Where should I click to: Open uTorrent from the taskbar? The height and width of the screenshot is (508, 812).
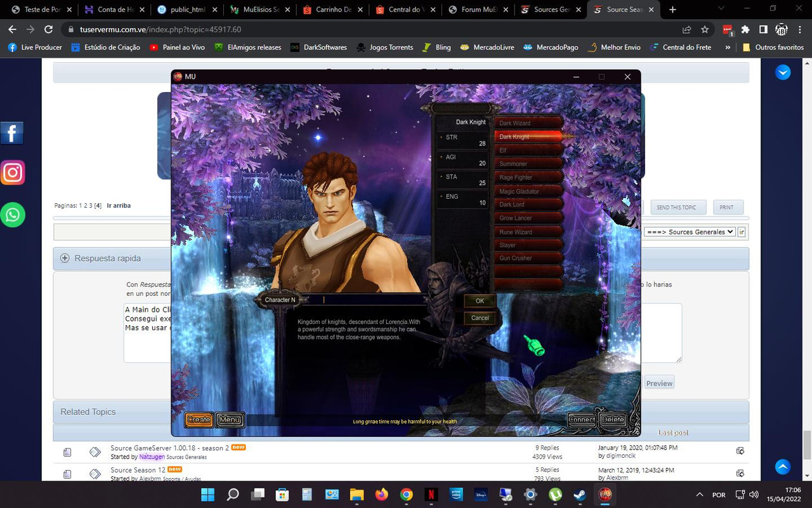555,494
